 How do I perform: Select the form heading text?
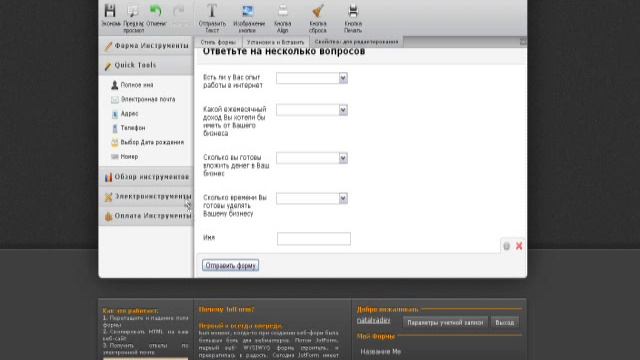click(x=284, y=51)
